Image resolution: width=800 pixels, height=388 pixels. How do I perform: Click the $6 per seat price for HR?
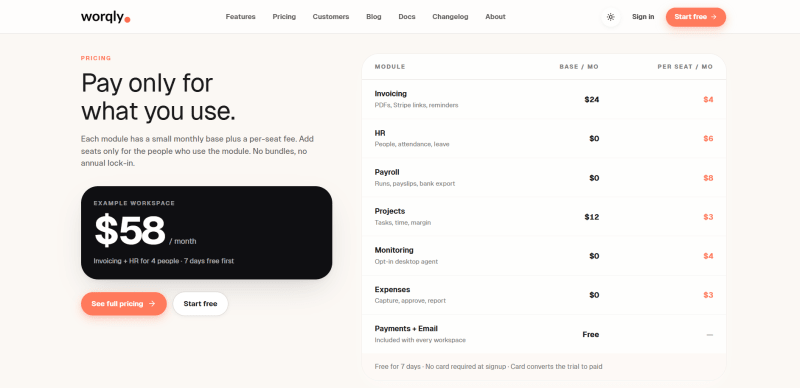708,139
